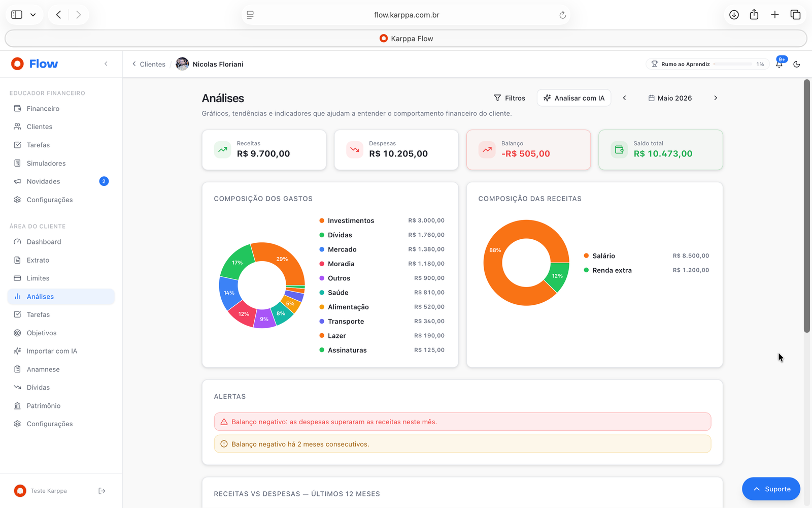The image size is (812, 508).
Task: Click the Saldo total wallet icon
Action: tap(619, 150)
